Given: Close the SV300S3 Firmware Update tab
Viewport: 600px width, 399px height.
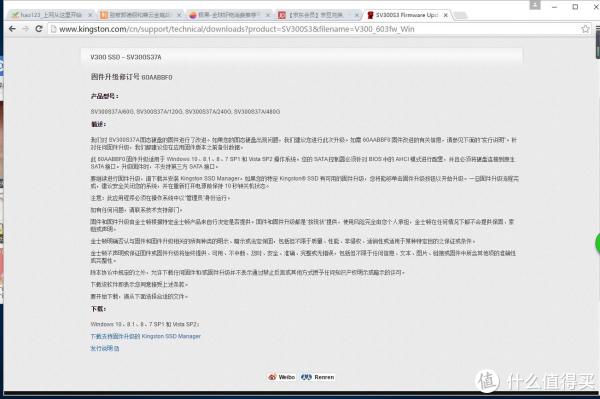Looking at the screenshot, I should (445, 15).
